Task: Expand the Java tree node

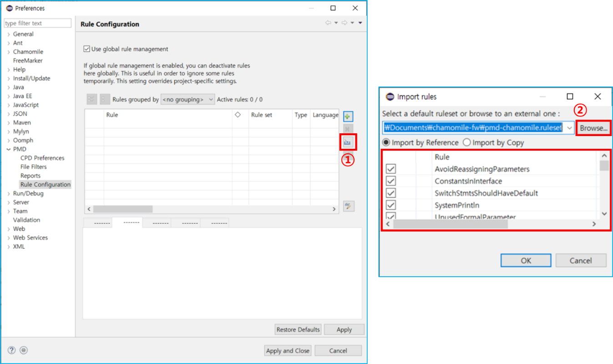Action: pos(9,87)
